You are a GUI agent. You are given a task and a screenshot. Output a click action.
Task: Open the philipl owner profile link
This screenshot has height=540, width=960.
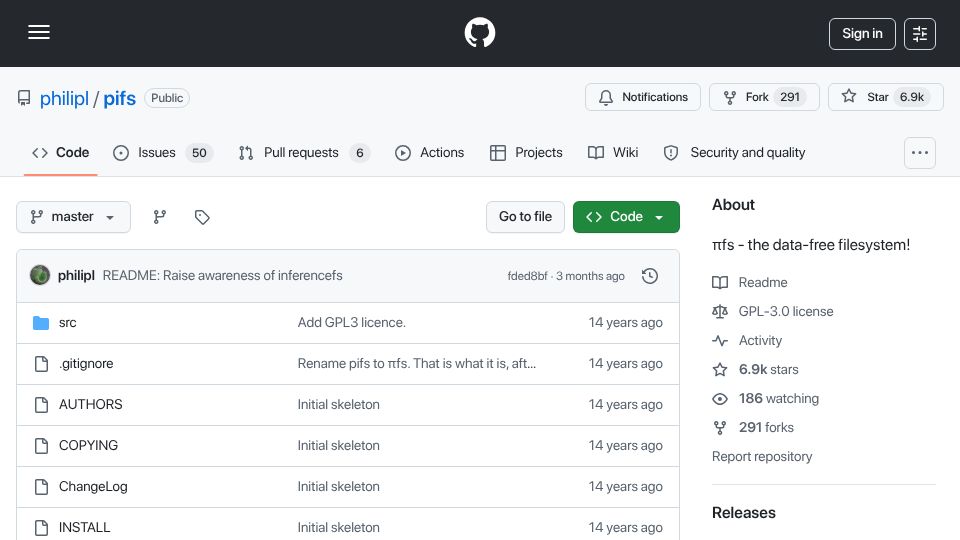pyautogui.click(x=64, y=98)
